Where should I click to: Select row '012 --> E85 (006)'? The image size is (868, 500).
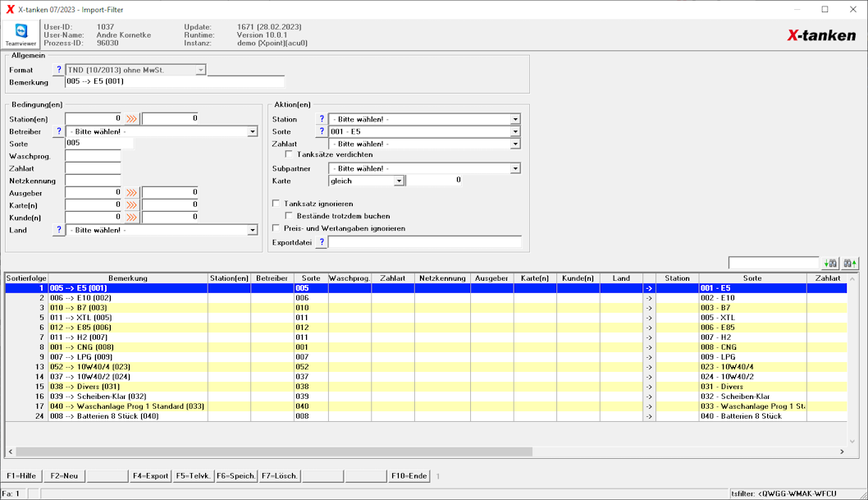(x=427, y=328)
